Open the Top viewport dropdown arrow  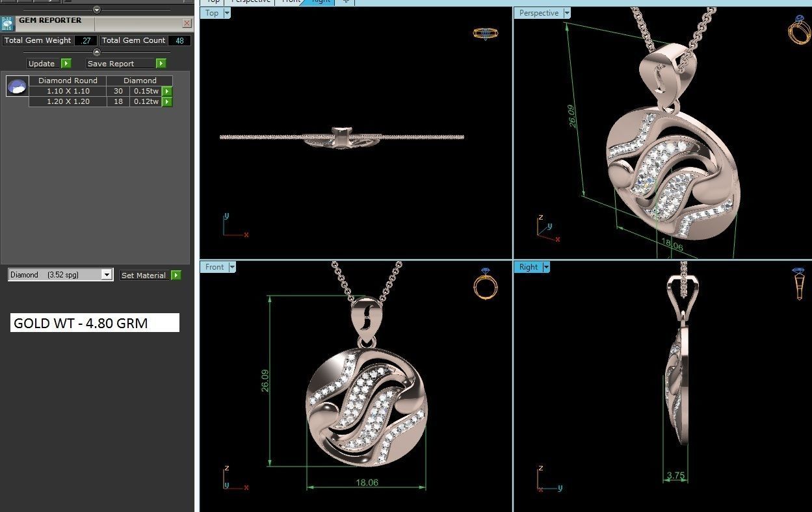point(227,13)
